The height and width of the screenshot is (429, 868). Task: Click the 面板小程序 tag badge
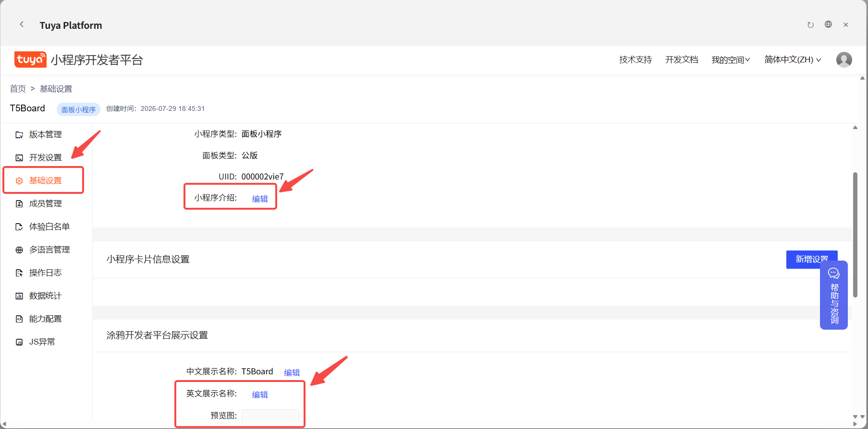pos(78,109)
